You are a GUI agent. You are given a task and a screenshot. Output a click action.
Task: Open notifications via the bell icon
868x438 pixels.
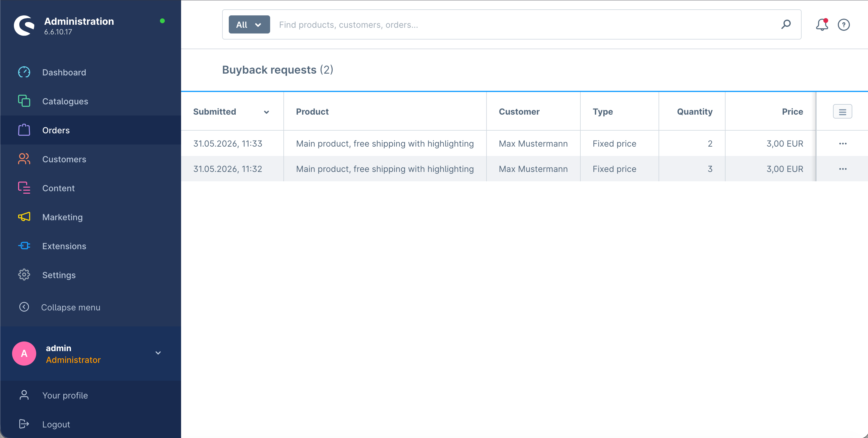click(x=822, y=24)
